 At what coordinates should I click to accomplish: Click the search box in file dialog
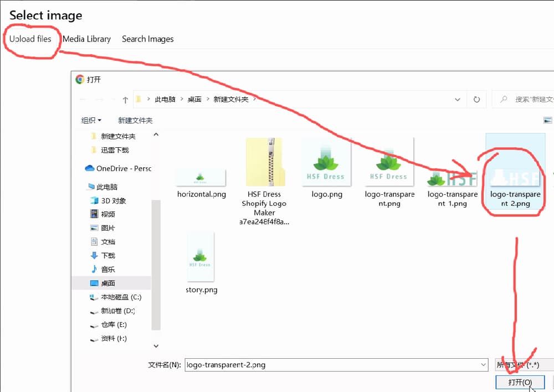point(524,100)
